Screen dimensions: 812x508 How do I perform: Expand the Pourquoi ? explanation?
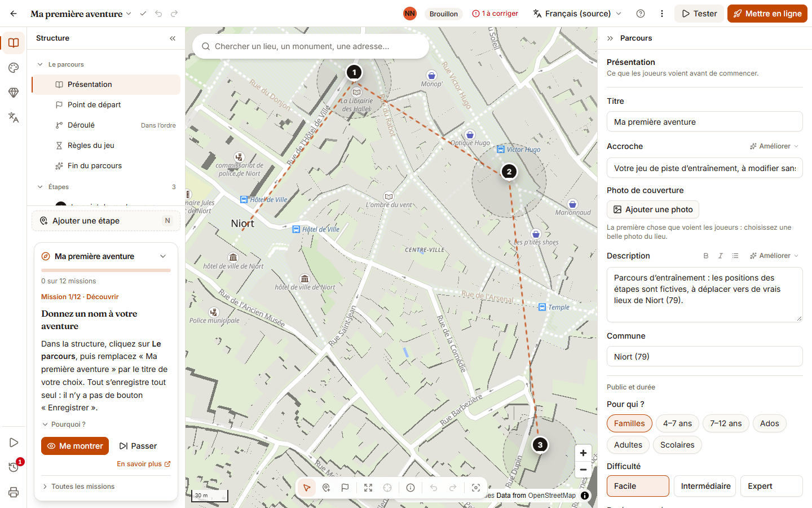[x=64, y=424]
